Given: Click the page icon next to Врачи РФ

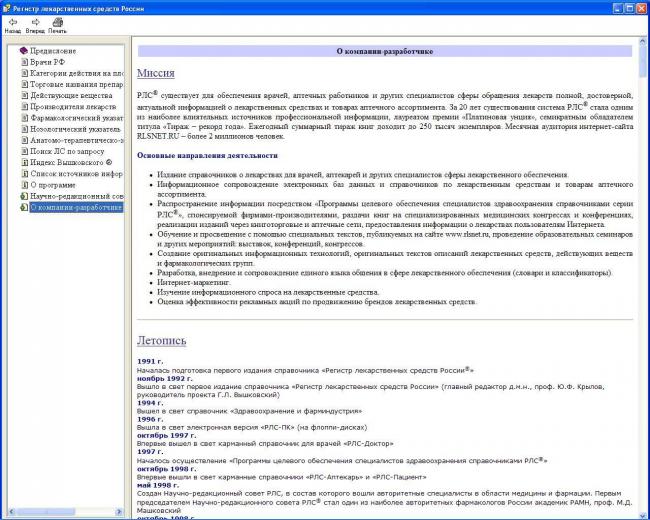Looking at the screenshot, I should click(x=24, y=62).
